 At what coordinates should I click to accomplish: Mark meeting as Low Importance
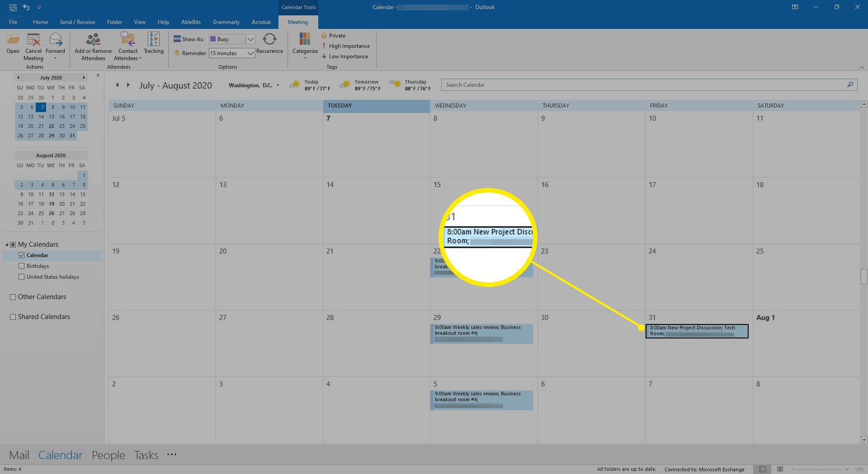click(344, 56)
